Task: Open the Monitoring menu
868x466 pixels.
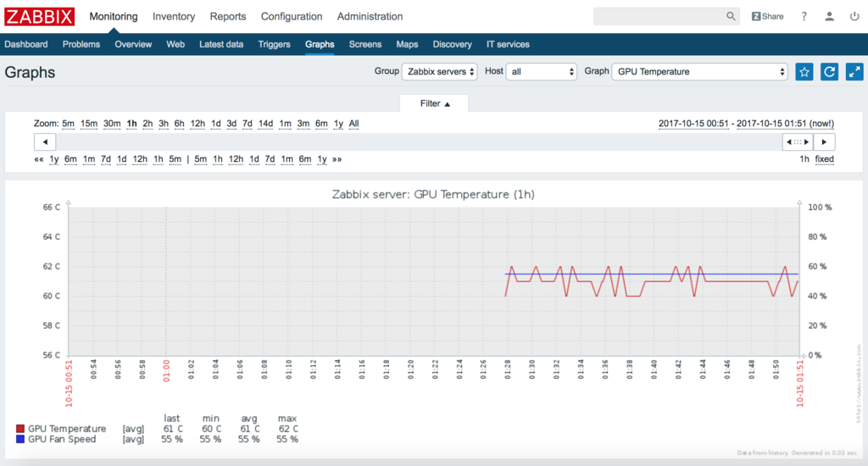Action: click(x=114, y=17)
